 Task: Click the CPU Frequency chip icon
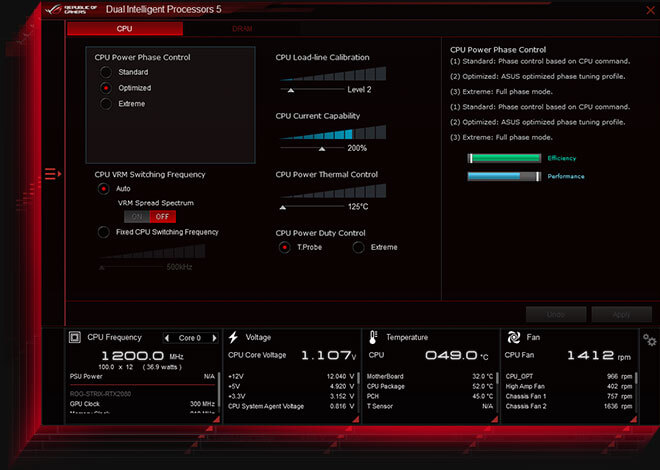tap(75, 337)
